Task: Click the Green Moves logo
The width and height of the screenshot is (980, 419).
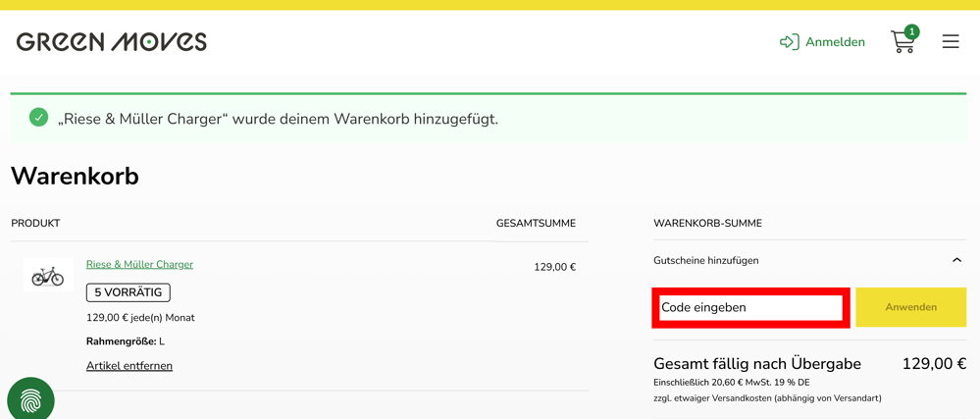Action: pos(111,42)
